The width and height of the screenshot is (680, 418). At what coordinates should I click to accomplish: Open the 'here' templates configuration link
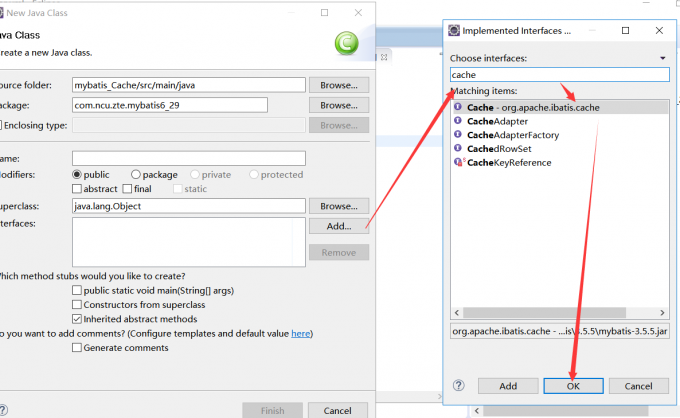point(300,334)
